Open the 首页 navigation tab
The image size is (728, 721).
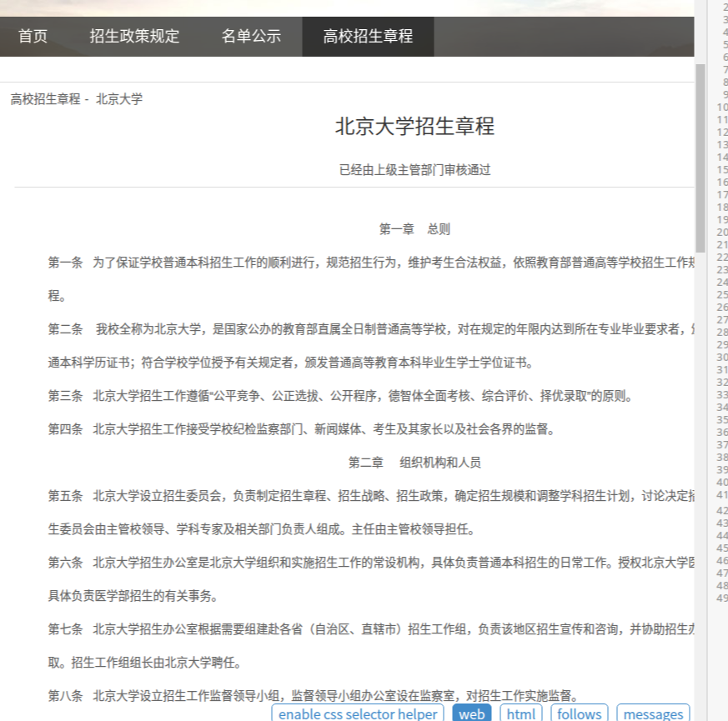click(33, 37)
